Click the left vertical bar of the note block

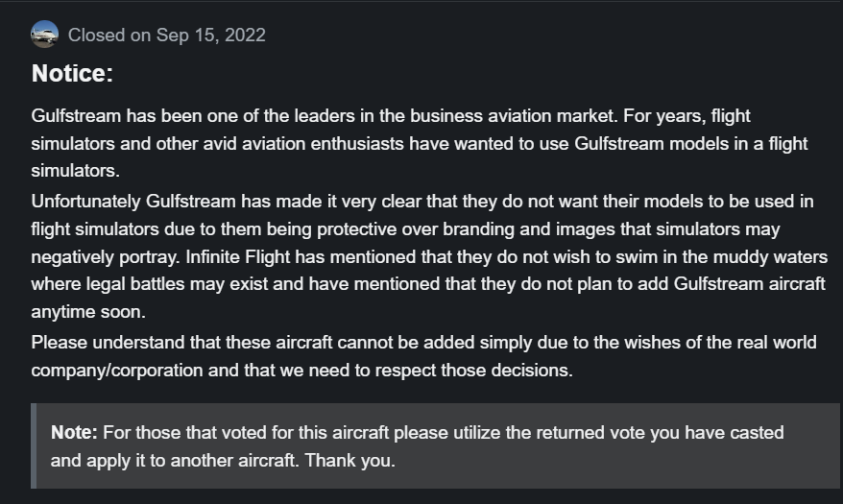[34, 445]
